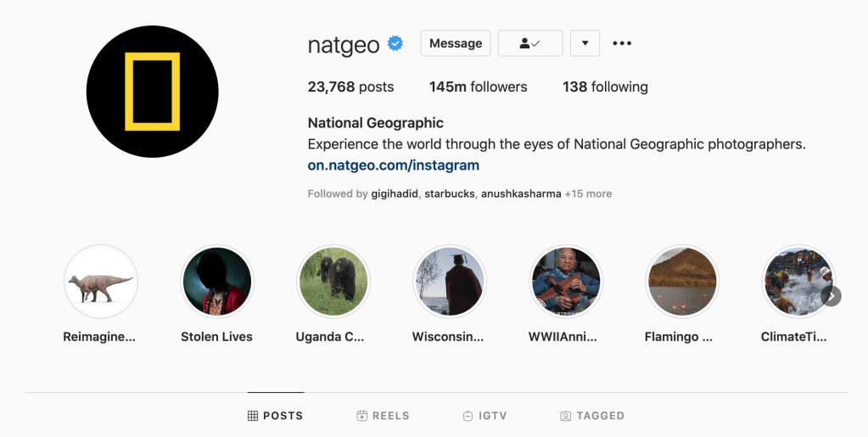Image resolution: width=868 pixels, height=437 pixels.
Task: Click the natgeo profile picture logo
Action: 153,92
